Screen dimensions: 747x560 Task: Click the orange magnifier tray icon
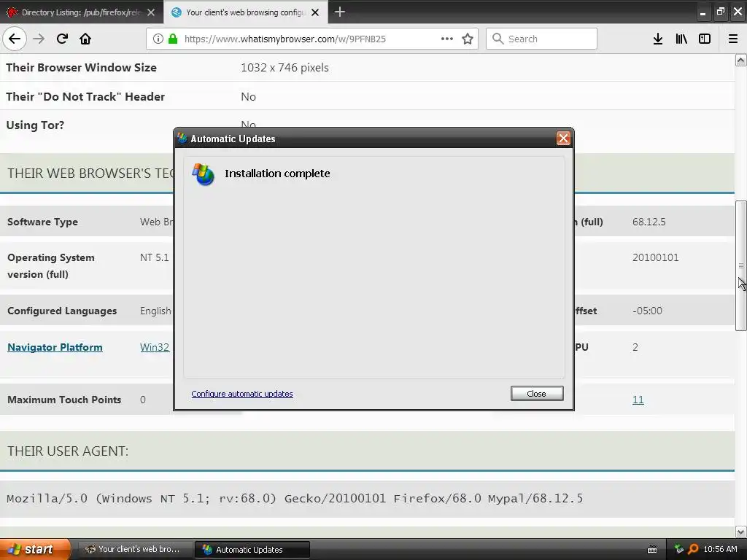click(x=693, y=549)
